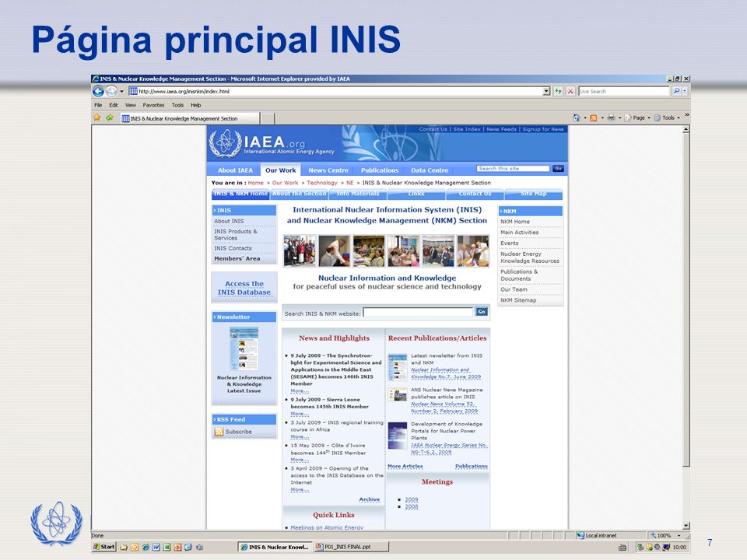Screen dimensions: 747x560
Task: Open About INIS in left sidebar
Action: pos(229,221)
